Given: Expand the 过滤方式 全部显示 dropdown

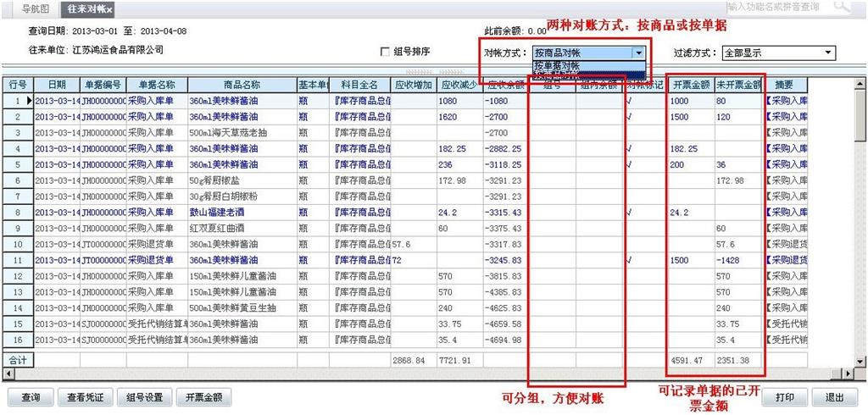Looking at the screenshot, I should coord(829,53).
